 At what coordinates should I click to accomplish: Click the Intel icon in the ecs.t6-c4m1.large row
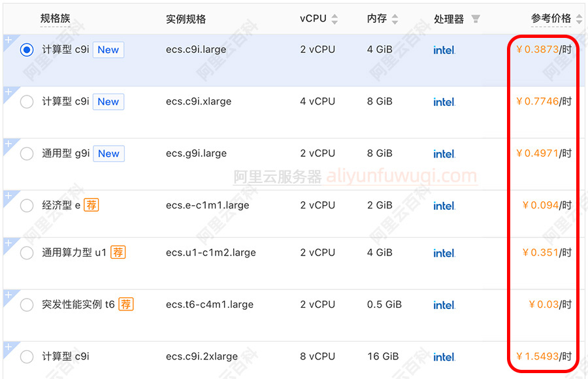[x=444, y=305]
